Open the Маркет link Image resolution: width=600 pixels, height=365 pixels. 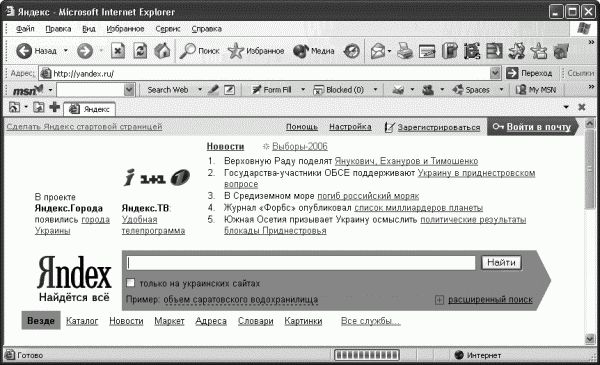coord(169,321)
